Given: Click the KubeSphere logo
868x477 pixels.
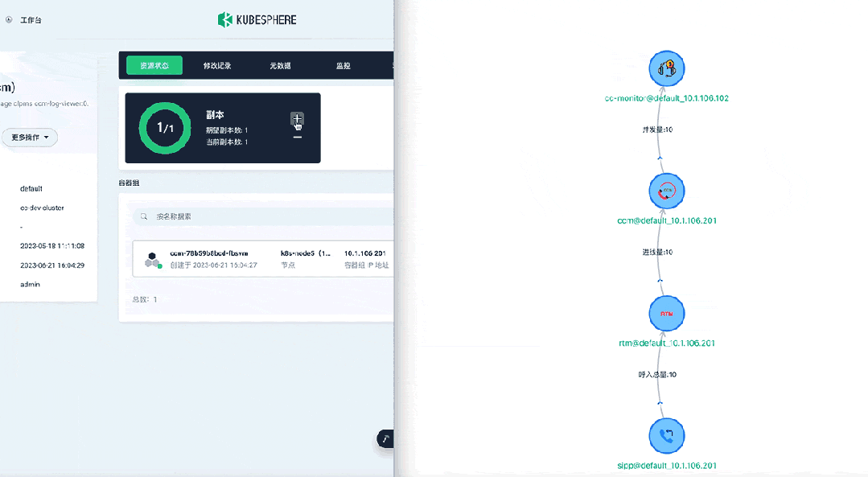Looking at the screenshot, I should tap(257, 19).
